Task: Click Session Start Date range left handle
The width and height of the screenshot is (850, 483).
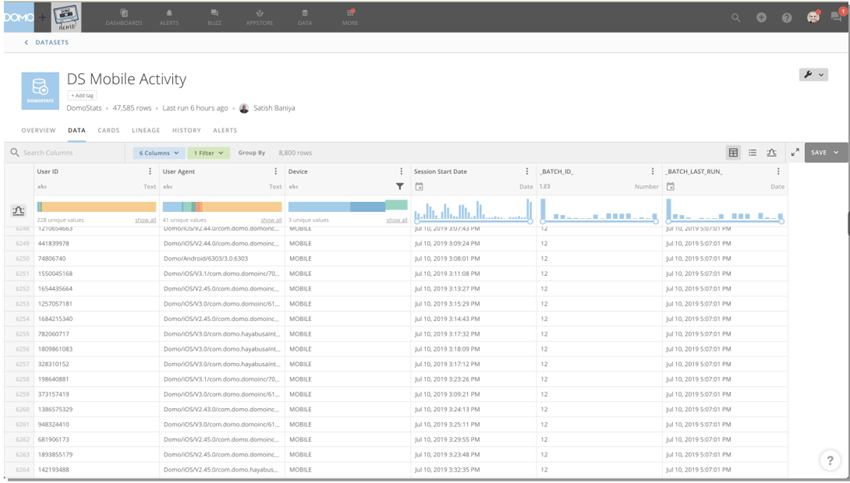Action: click(x=417, y=221)
